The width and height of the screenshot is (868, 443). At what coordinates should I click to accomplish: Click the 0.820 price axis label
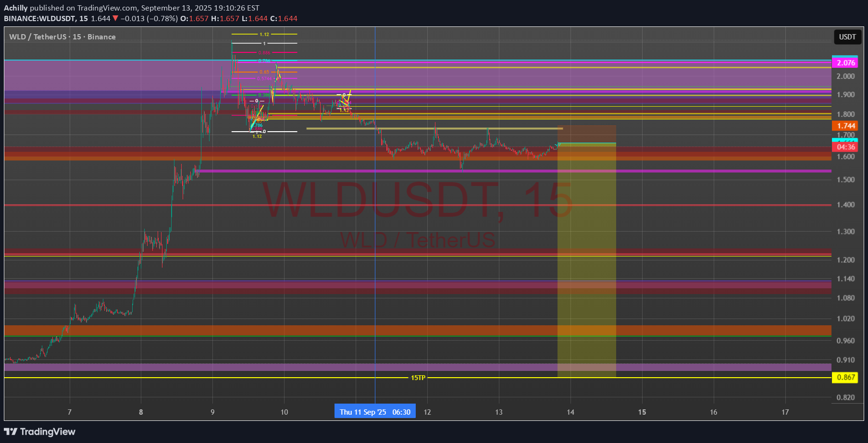point(846,397)
